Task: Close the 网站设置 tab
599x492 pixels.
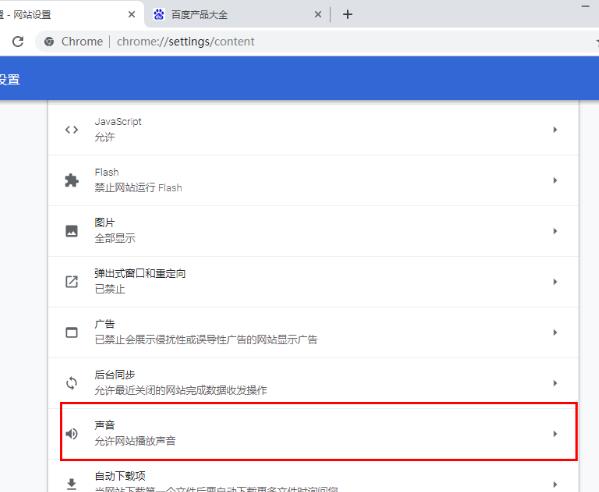Action: (131, 15)
